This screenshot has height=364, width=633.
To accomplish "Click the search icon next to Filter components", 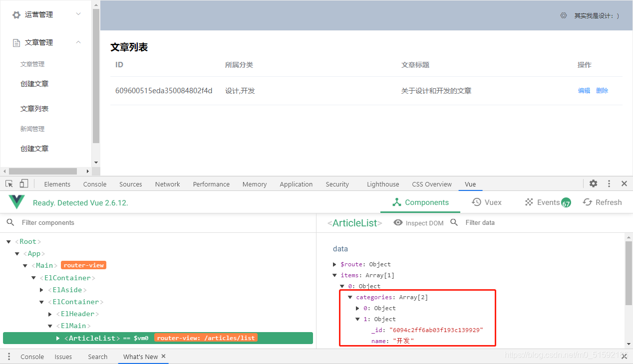I will (10, 222).
